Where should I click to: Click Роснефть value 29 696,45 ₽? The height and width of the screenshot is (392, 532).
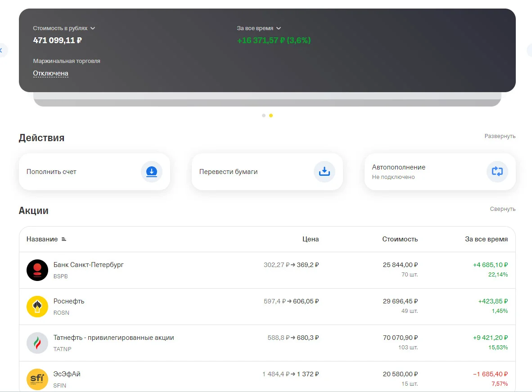click(x=401, y=301)
